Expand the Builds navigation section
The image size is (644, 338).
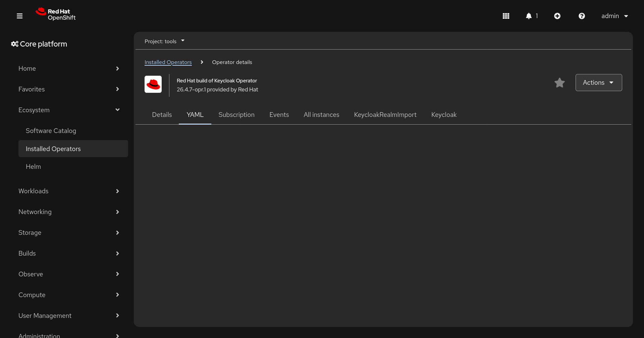point(69,254)
